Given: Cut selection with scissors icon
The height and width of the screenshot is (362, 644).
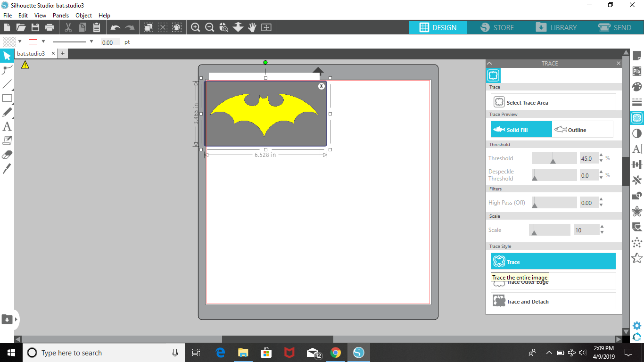Looking at the screenshot, I should click(x=68, y=27).
